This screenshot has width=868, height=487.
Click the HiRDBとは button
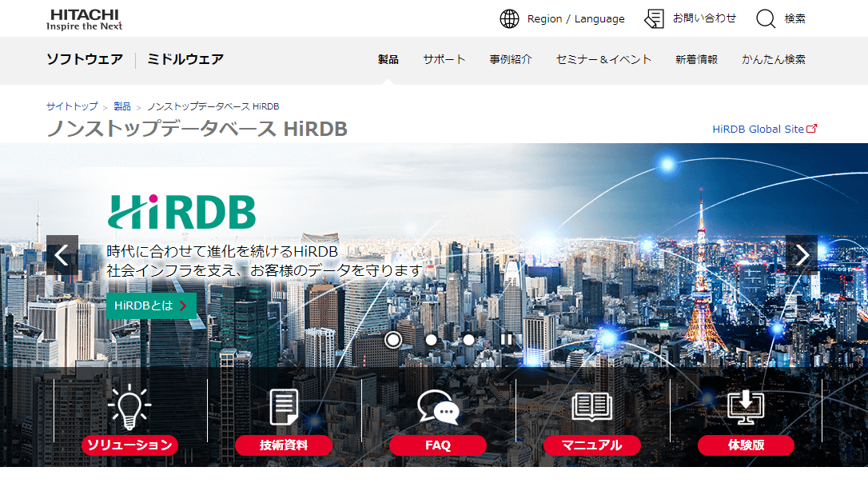click(x=151, y=305)
